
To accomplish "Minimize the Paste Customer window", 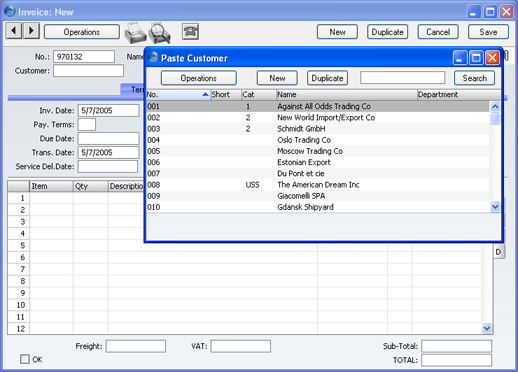I will tap(460, 58).
